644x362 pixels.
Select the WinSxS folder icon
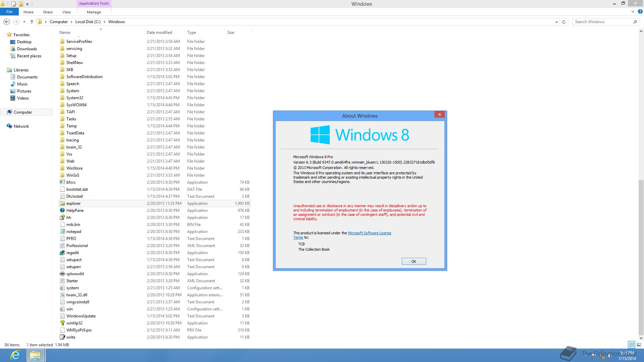pyautogui.click(x=62, y=175)
